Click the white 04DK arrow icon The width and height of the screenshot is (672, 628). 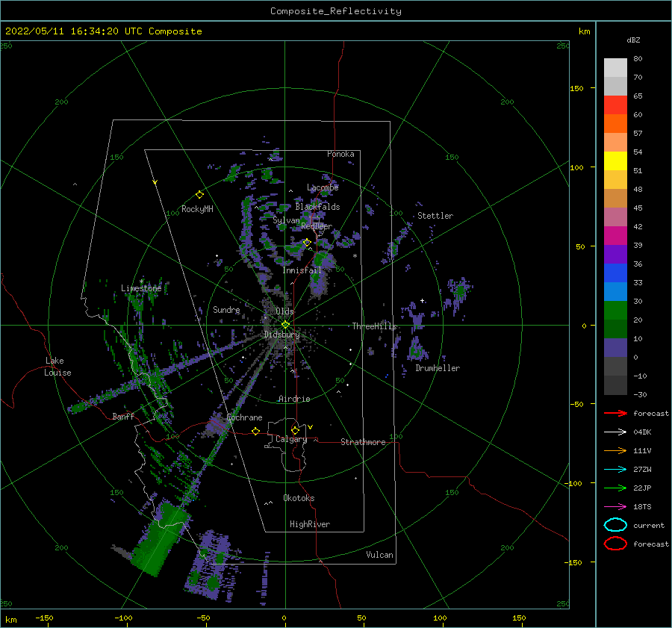tap(615, 432)
